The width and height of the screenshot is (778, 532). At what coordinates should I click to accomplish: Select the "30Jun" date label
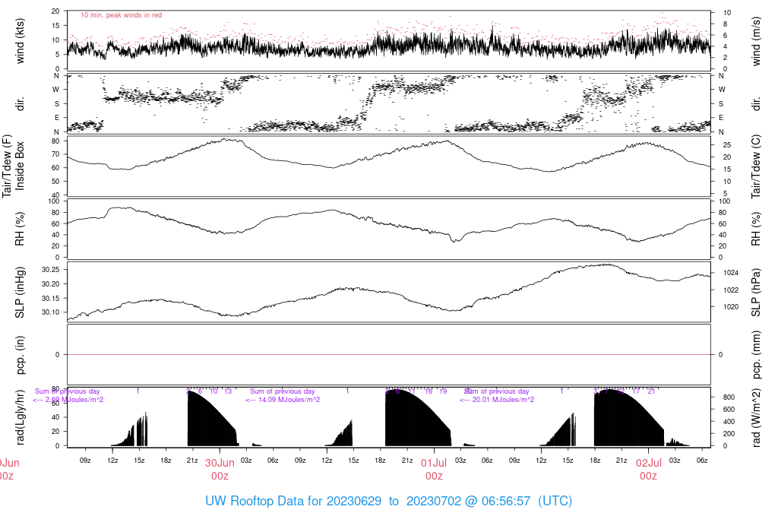point(220,463)
